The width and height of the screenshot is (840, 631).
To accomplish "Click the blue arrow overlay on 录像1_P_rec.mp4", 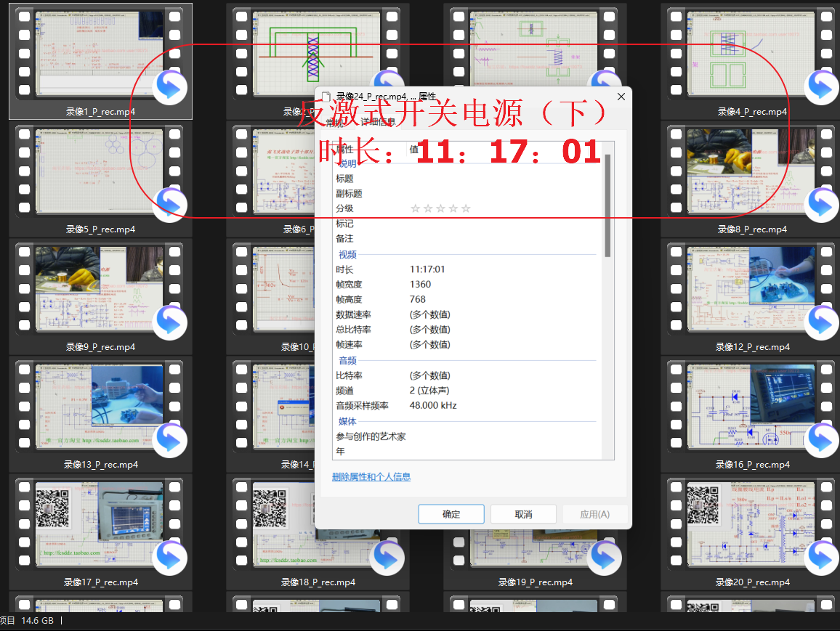I will point(170,87).
